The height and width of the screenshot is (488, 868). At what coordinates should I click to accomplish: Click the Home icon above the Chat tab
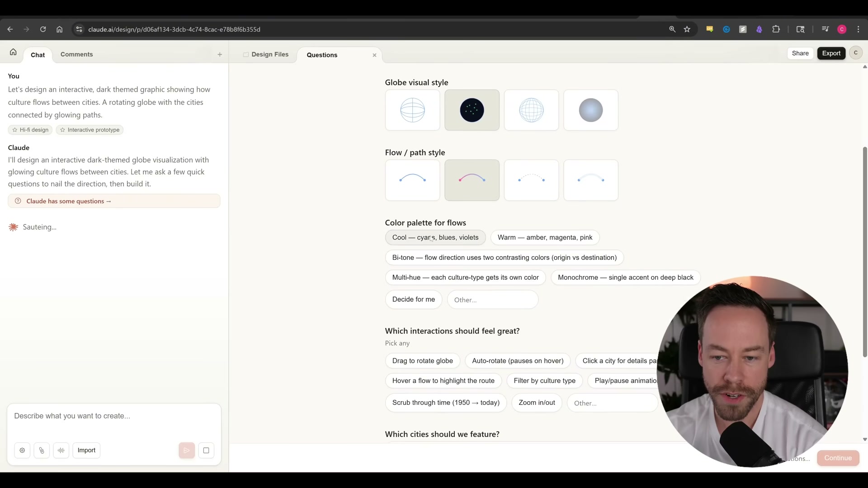coord(13,52)
